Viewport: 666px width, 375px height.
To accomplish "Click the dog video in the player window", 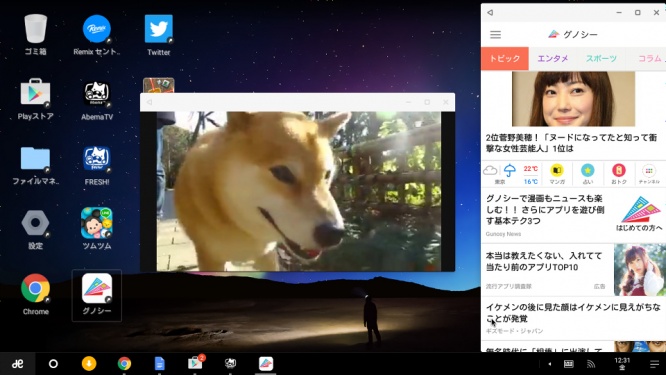I will pos(299,191).
